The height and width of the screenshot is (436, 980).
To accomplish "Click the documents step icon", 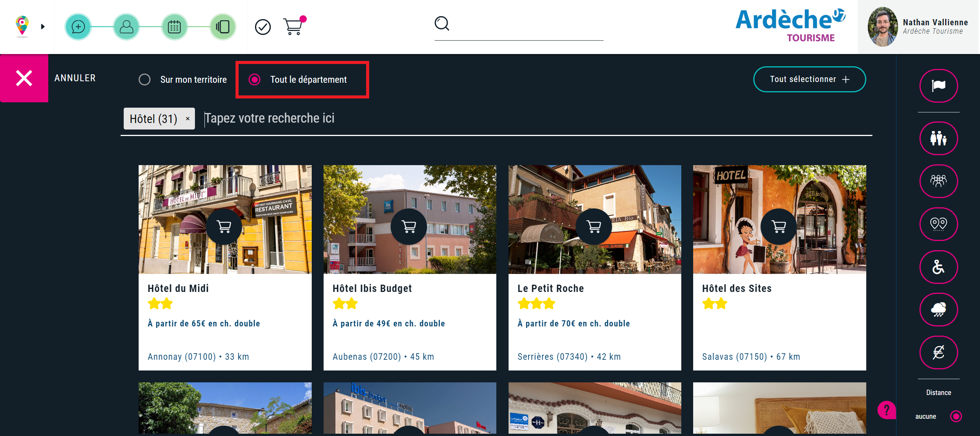I will click(223, 26).
